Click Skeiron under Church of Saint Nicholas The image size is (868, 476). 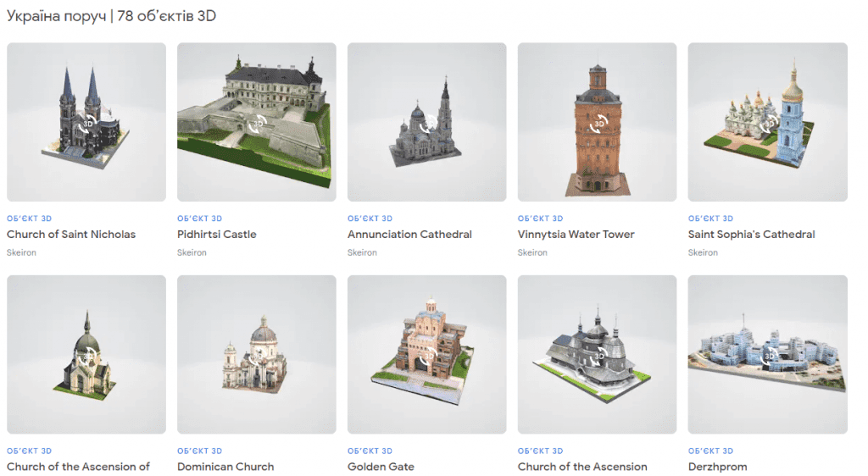pos(21,252)
